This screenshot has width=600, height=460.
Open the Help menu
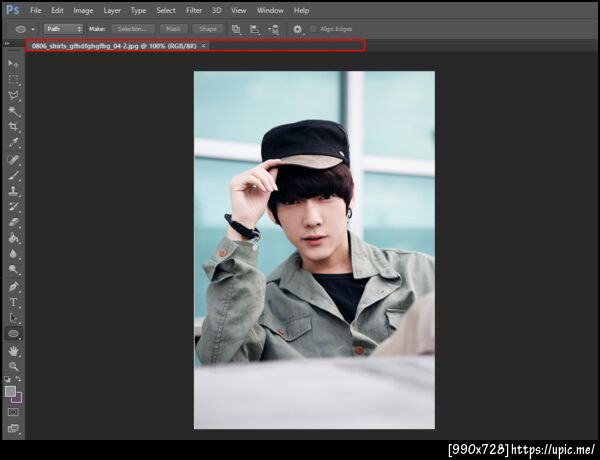[x=301, y=11]
